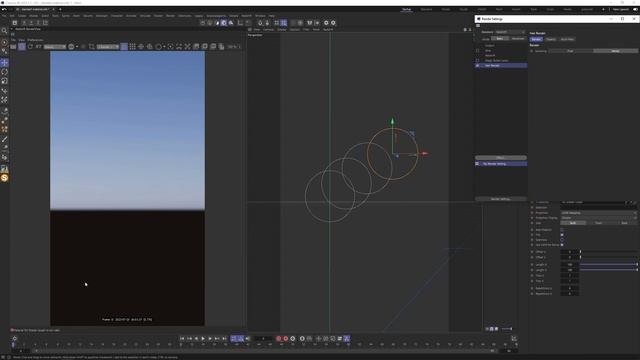This screenshot has height=360, width=640.
Task: Open the search magnifier in left palette
Action: [4, 31]
